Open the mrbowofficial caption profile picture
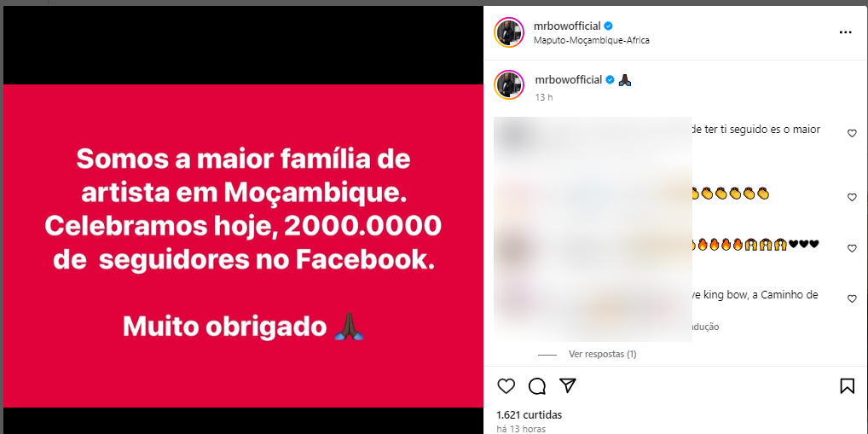This screenshot has height=434, width=868. pyautogui.click(x=509, y=84)
